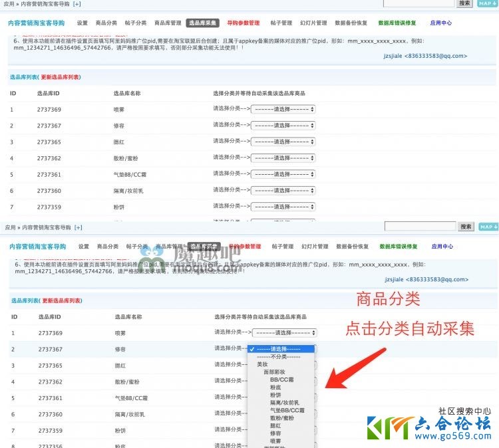
Task: Click the 搜索 button in upper header
Action: pos(464,3)
